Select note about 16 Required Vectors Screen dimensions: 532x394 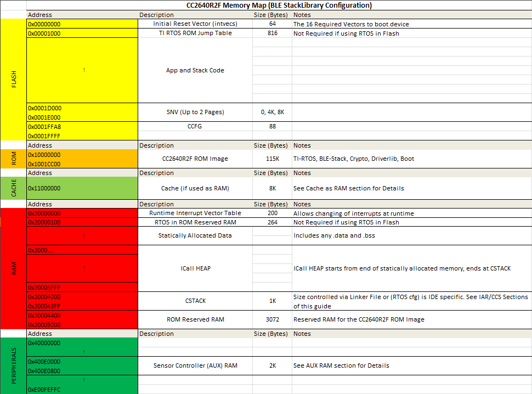coord(412,24)
